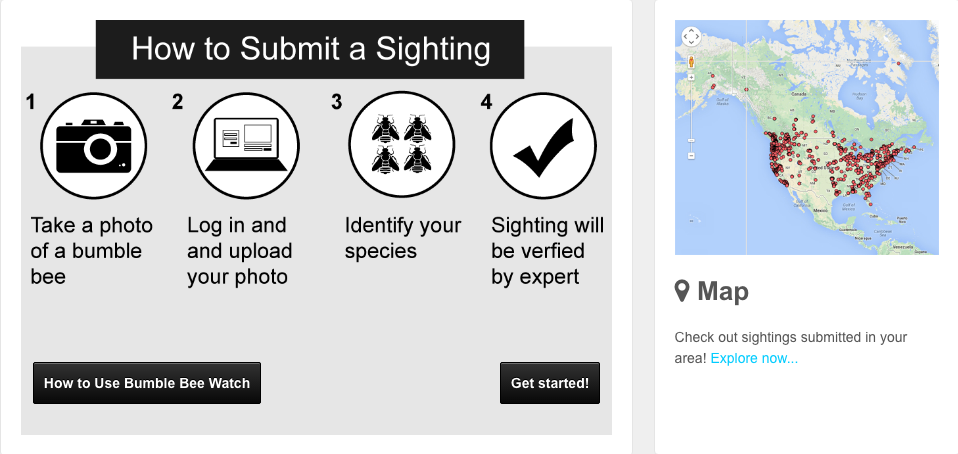Viewport: 958px width, 454px height.
Task: Click the map pan control circle
Action: point(691,36)
